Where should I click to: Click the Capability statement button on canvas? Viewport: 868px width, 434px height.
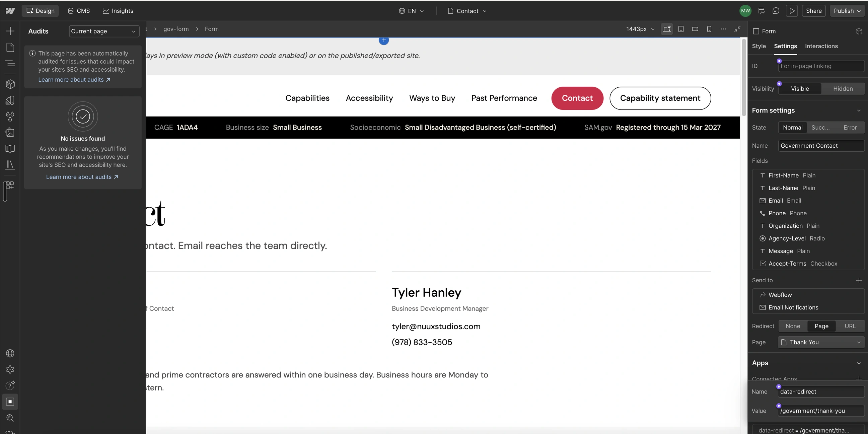(660, 98)
